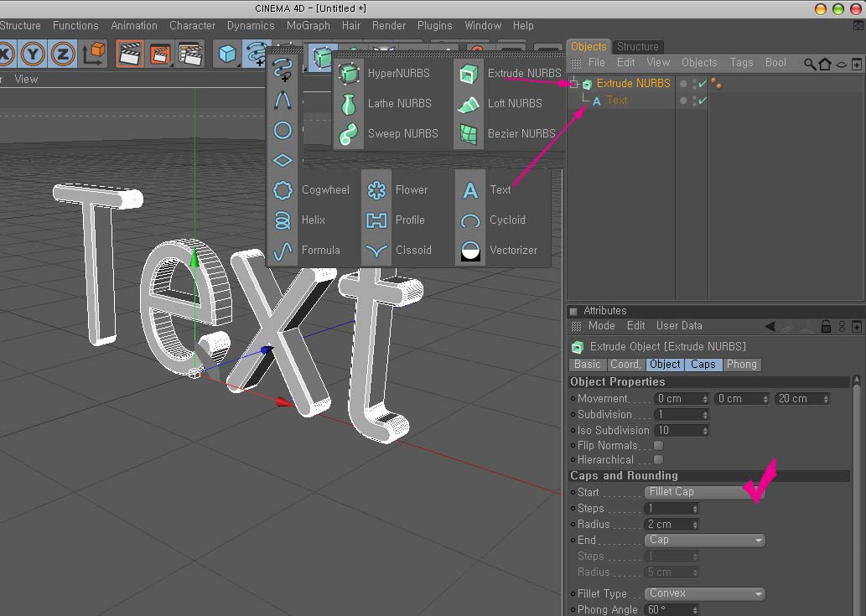Click the Movement Z stepper arrows
This screenshot has height=616, width=866.
826,399
